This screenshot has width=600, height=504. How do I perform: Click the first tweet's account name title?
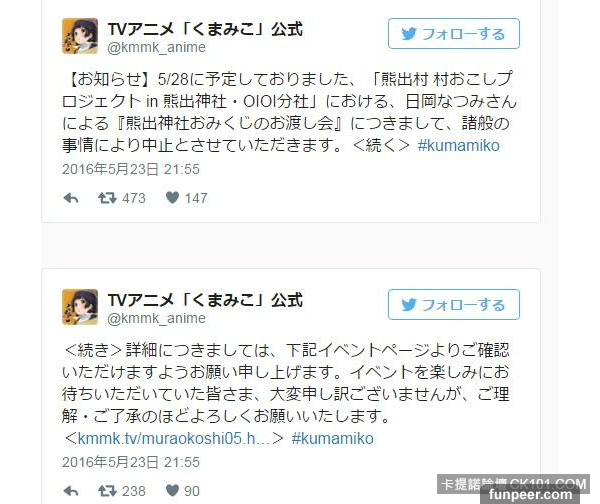(205, 29)
